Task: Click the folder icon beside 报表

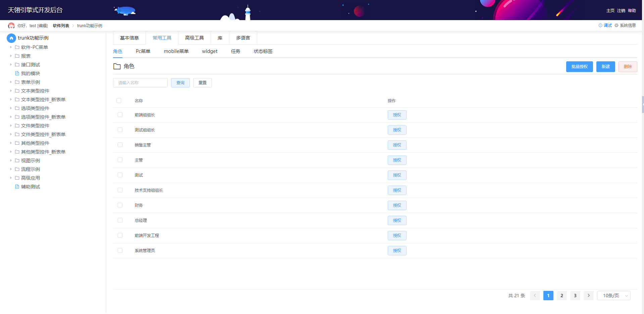Action: (x=17, y=56)
